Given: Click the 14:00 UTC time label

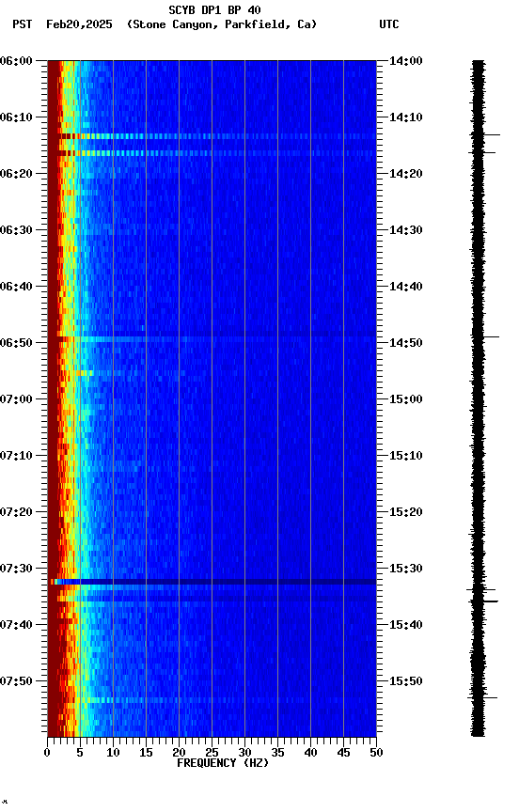Looking at the screenshot, I should [x=406, y=61].
